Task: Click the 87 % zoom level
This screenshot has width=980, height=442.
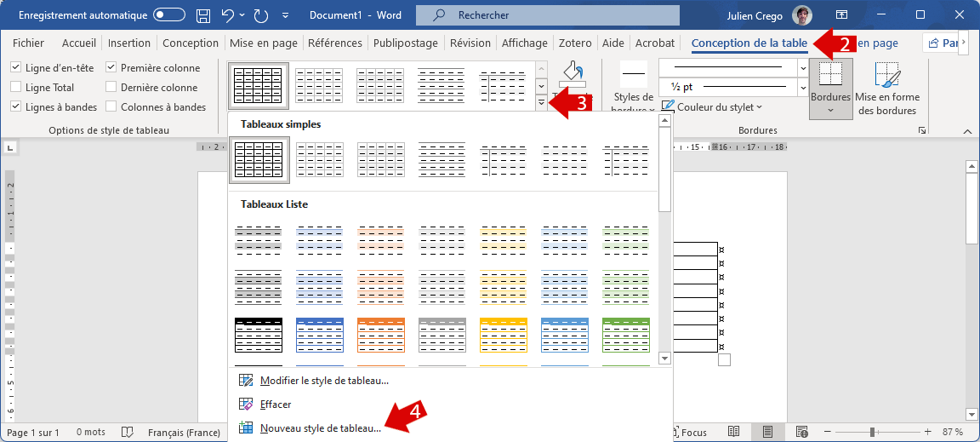Action: [953, 432]
